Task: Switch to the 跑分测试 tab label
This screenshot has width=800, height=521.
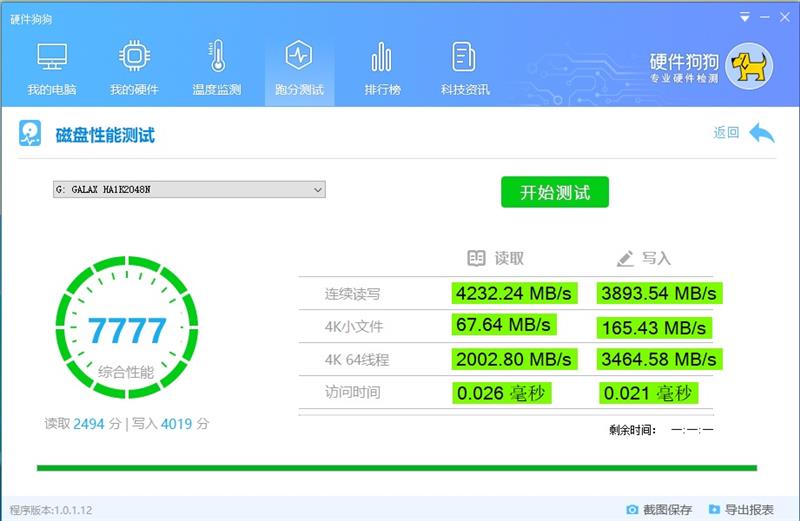Action: (x=299, y=90)
